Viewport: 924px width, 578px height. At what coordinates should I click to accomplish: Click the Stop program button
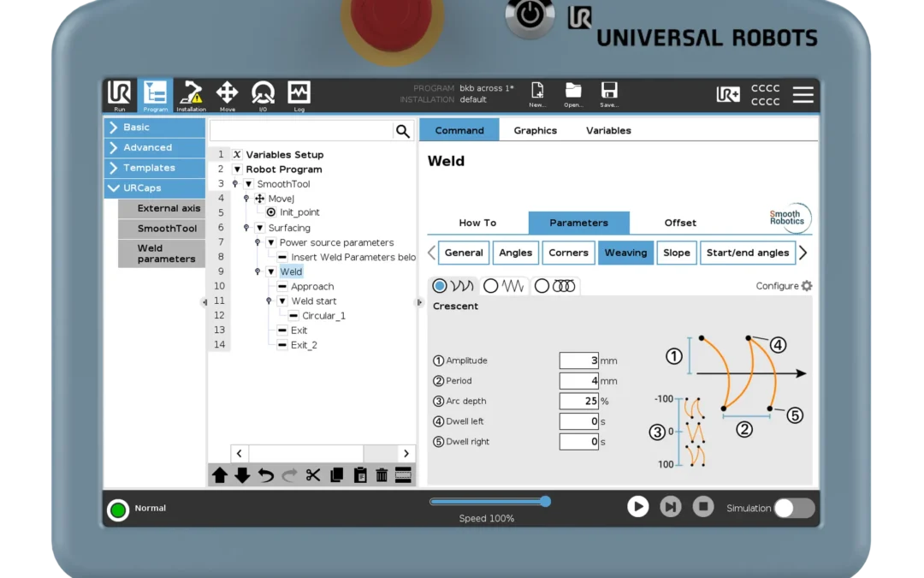[703, 507]
